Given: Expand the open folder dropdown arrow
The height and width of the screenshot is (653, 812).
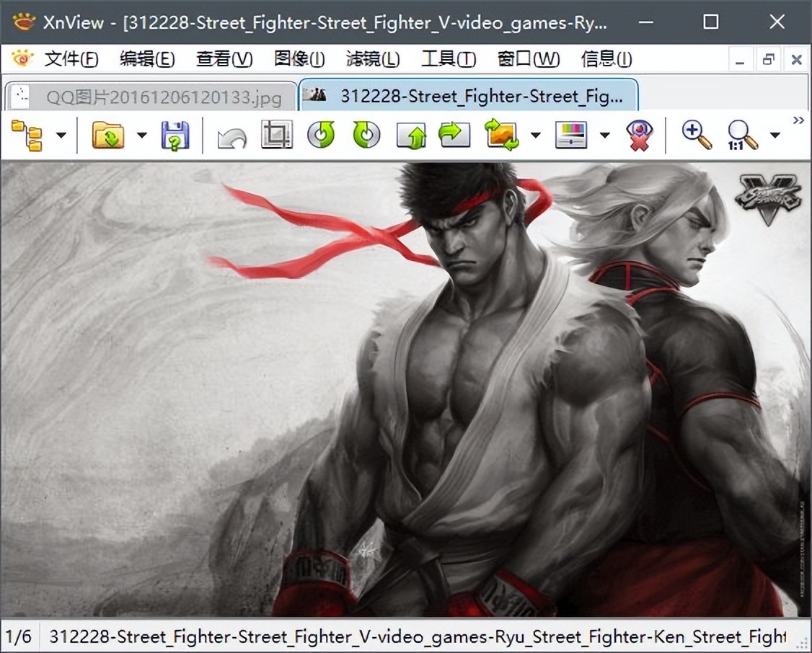Looking at the screenshot, I should pos(142,136).
